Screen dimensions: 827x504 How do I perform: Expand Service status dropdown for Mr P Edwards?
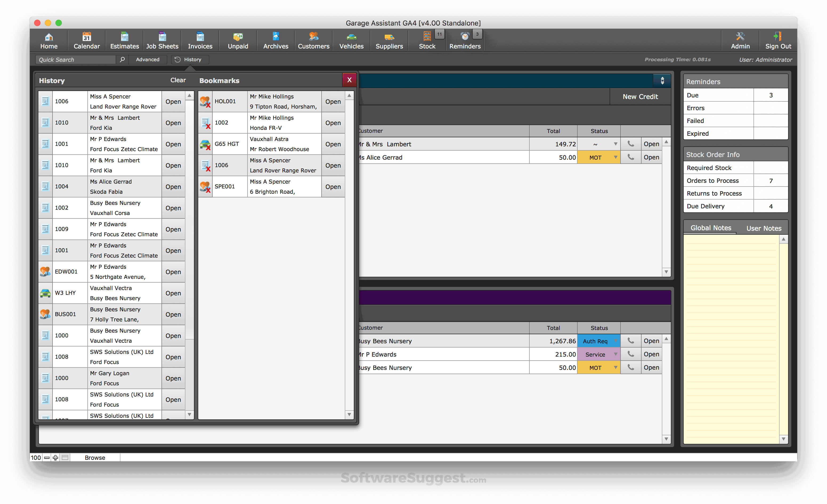(615, 354)
